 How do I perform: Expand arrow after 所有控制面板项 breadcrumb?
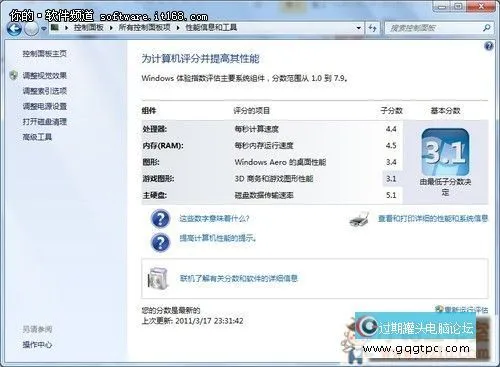coord(178,28)
